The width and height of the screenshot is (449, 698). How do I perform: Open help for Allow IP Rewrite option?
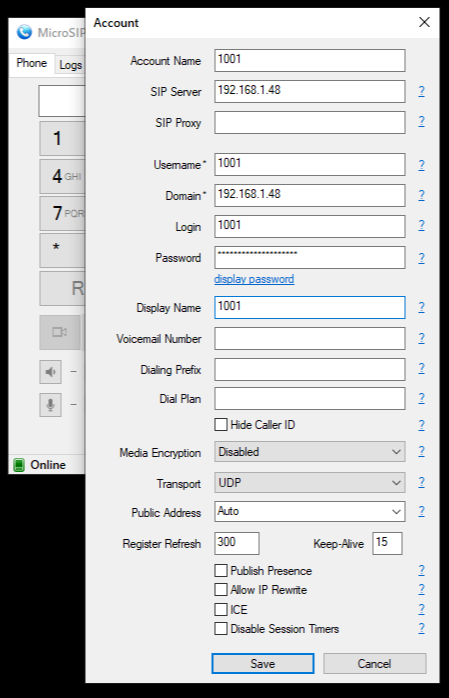pos(421,589)
